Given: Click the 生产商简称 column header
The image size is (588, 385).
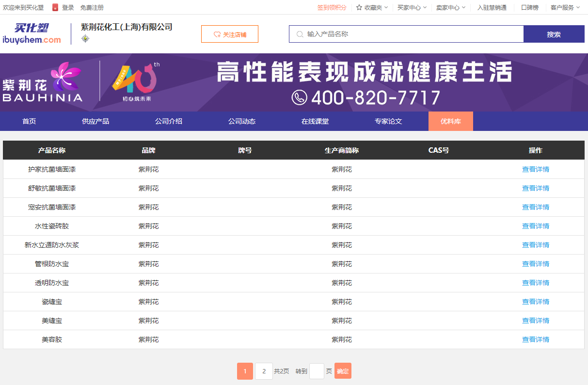Looking at the screenshot, I should click(342, 150).
